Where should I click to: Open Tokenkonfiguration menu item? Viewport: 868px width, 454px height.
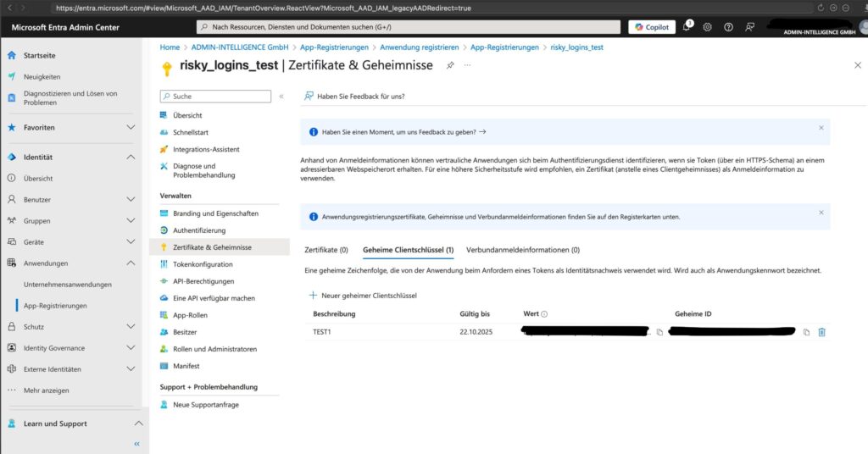pos(203,264)
